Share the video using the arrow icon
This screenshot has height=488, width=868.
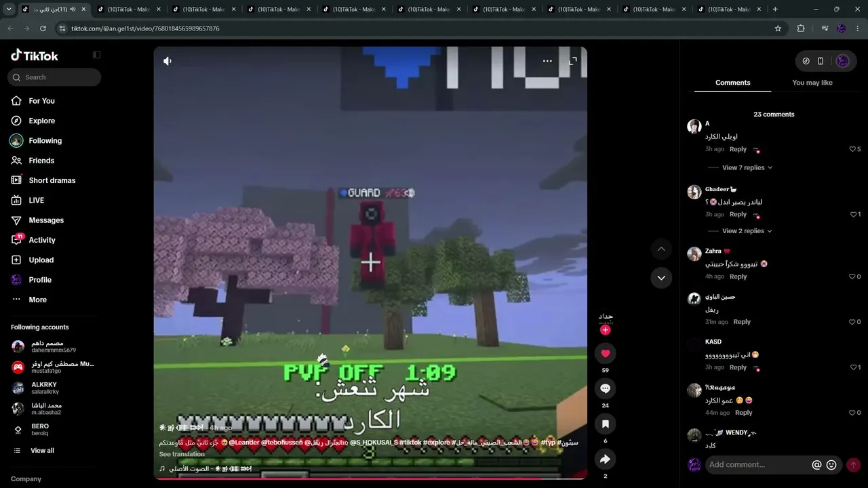pos(606,459)
